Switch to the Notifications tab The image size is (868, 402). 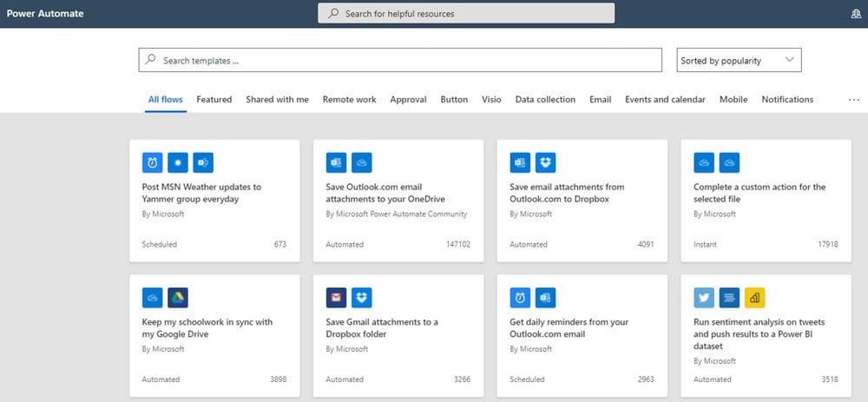[x=788, y=100]
